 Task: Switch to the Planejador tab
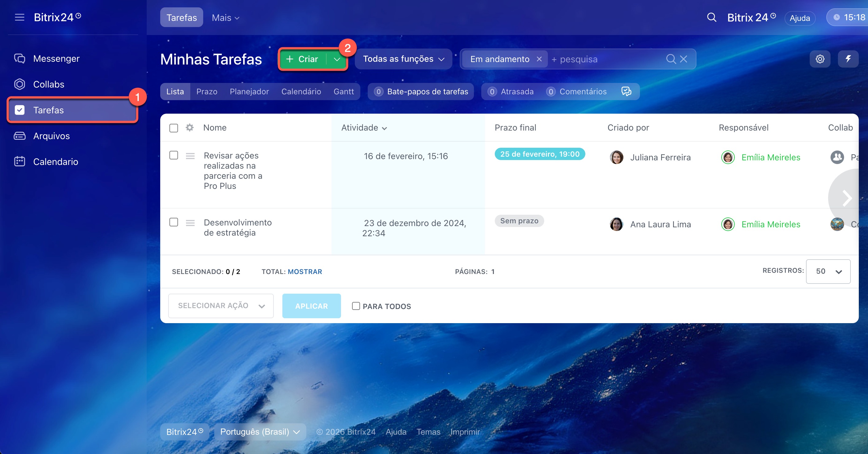(x=249, y=92)
